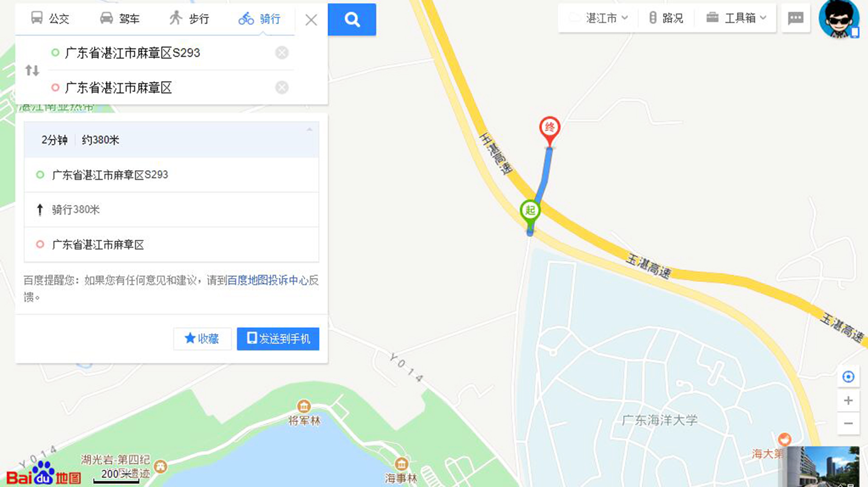Toggle the 路况 traffic layer
The image size is (868, 487).
coord(666,18)
